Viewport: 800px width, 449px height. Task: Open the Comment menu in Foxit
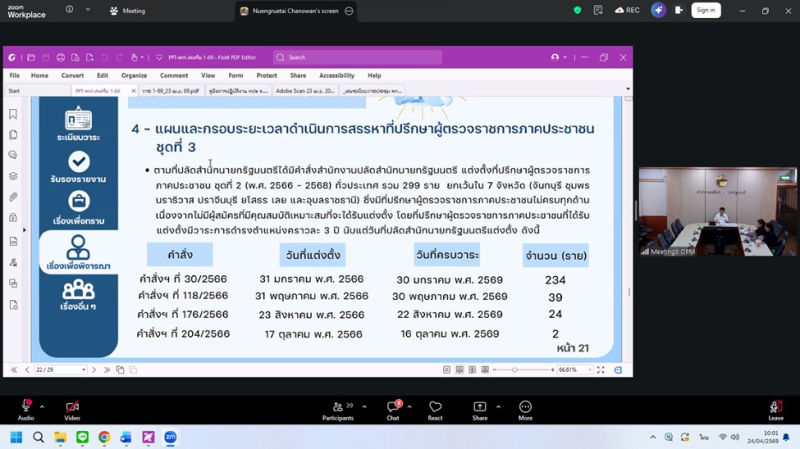coord(173,75)
